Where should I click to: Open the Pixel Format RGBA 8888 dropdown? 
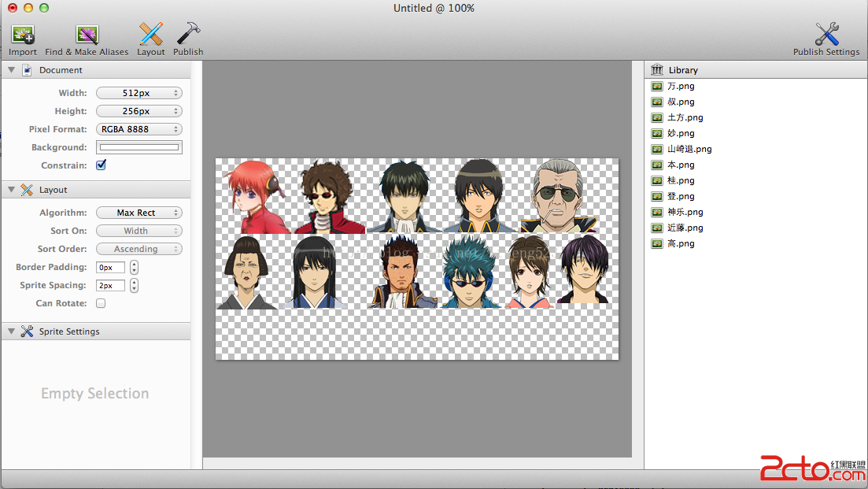pyautogui.click(x=139, y=129)
